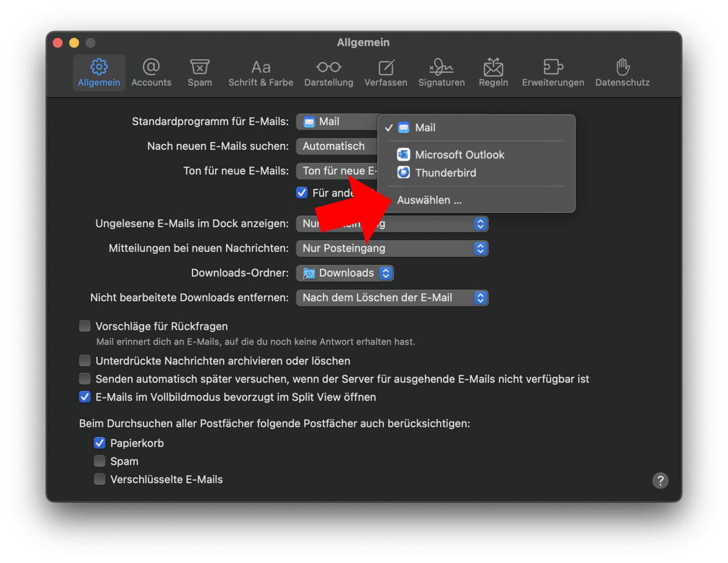The image size is (728, 563).
Task: Select Microsoft Outlook as default mail program
Action: coord(459,154)
